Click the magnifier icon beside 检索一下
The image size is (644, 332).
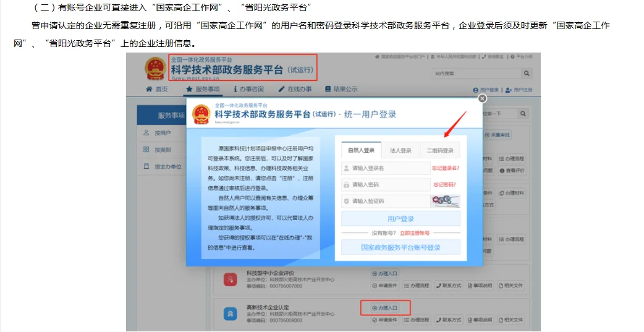tap(523, 114)
